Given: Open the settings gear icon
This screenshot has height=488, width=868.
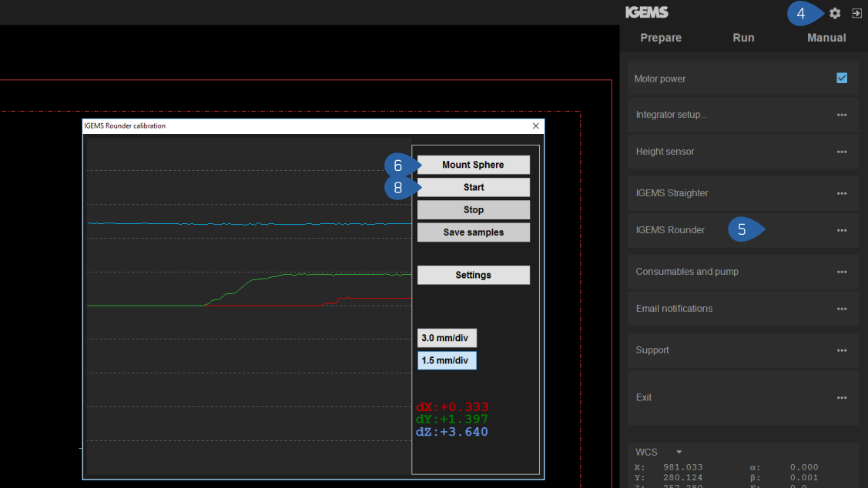Looking at the screenshot, I should [835, 13].
